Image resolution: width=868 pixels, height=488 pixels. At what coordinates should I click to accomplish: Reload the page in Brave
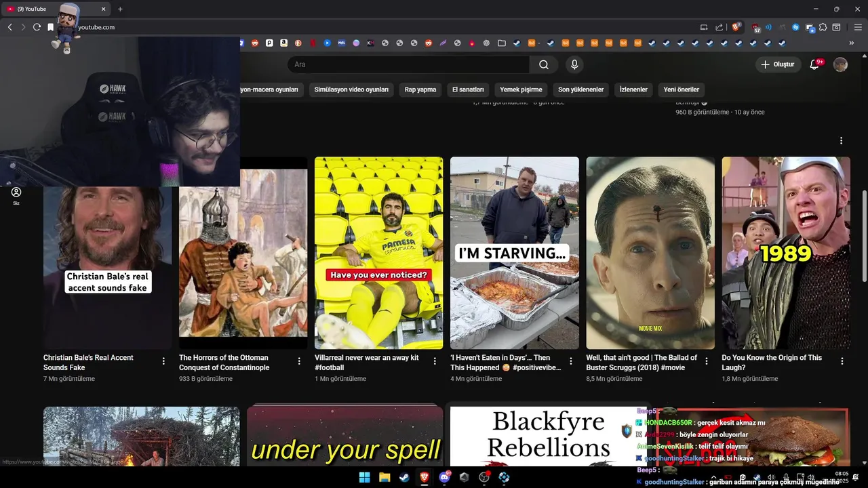(x=37, y=27)
